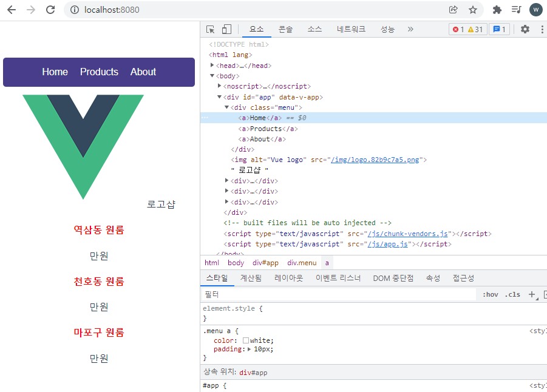Click Home in the page menu
Screen dimensions: 547x392
55,72
